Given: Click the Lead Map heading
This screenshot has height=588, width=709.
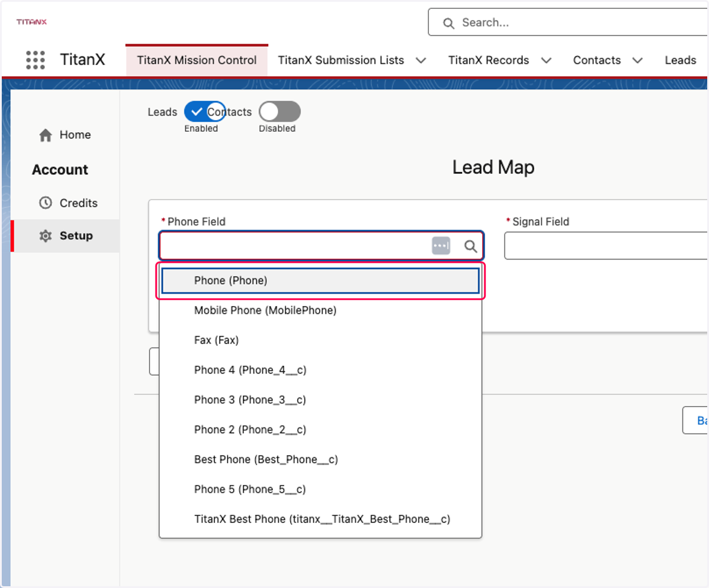Looking at the screenshot, I should (x=493, y=167).
